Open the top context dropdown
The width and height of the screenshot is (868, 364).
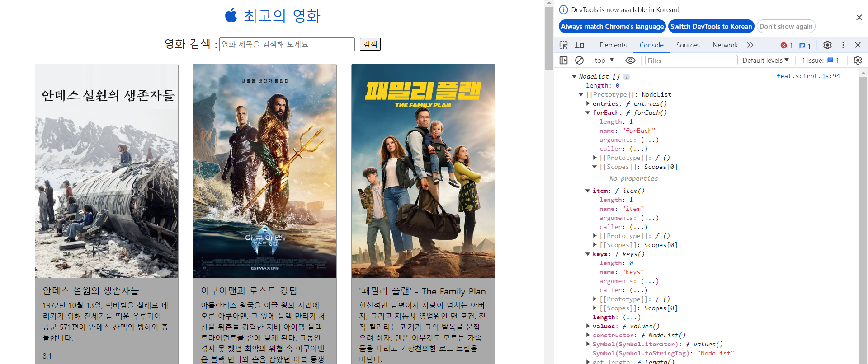[x=604, y=60]
